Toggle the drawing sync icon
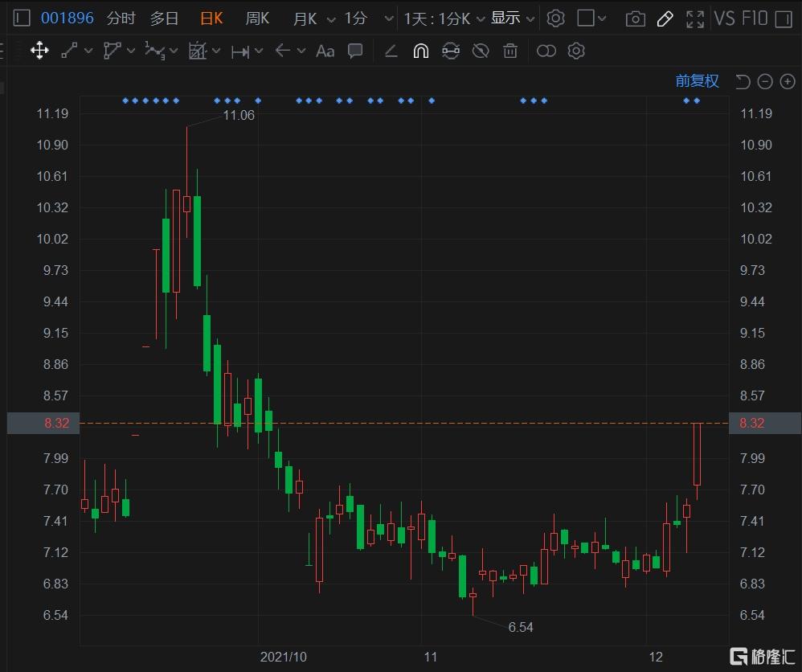 click(451, 51)
